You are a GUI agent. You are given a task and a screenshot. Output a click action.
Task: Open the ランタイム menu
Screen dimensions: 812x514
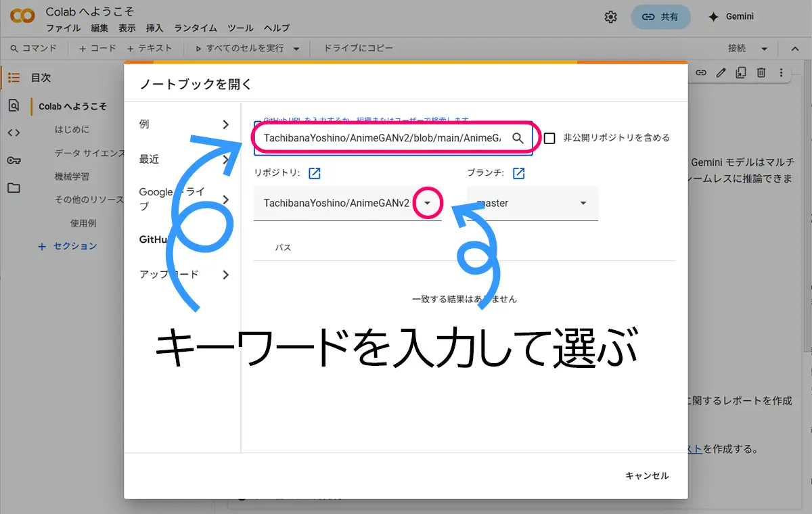coord(196,28)
